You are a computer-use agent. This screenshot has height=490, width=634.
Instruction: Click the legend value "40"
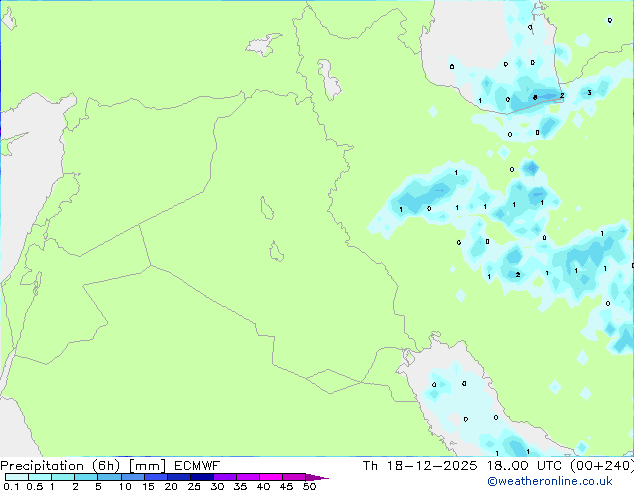pos(263,486)
